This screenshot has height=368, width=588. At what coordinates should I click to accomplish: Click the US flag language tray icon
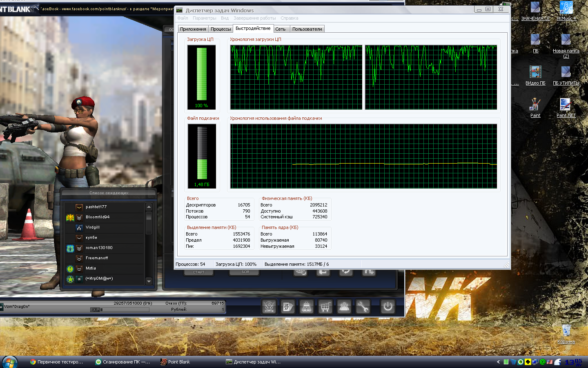point(550,362)
